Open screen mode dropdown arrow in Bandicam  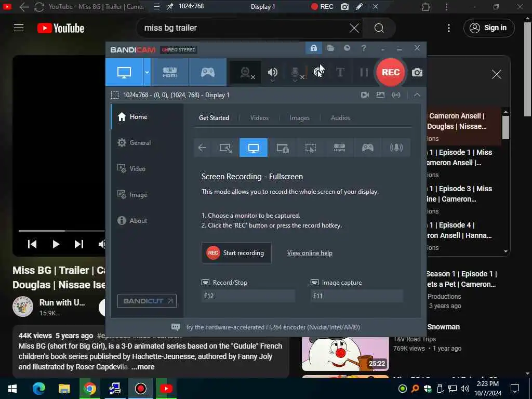click(x=147, y=72)
